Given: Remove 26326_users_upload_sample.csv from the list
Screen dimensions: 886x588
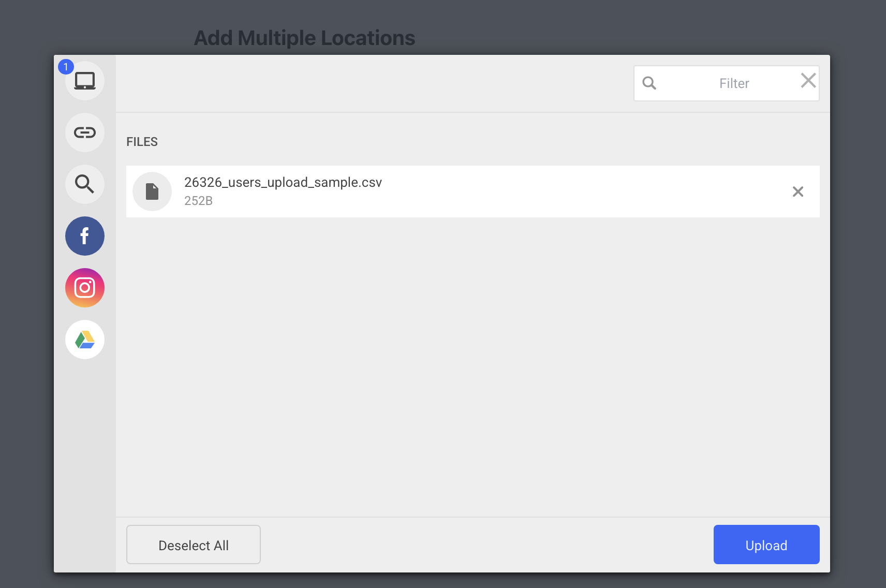Looking at the screenshot, I should [x=798, y=192].
